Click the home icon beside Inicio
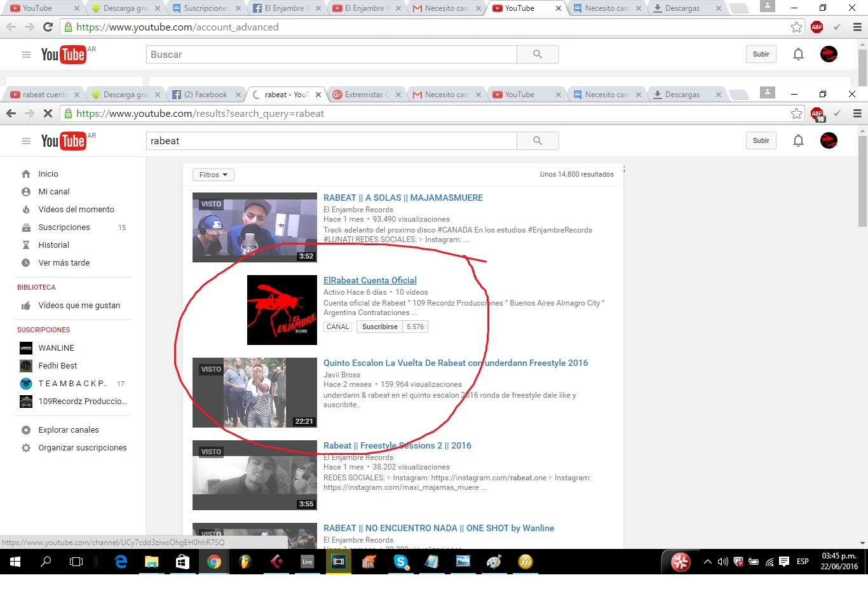 click(26, 174)
